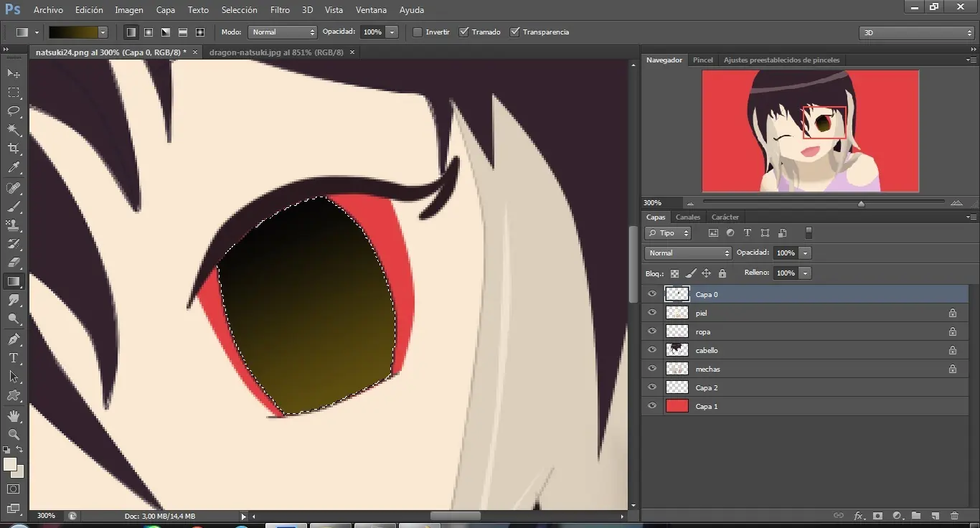Viewport: 980px width, 528px height.
Task: Select the Gradient tool
Action: tap(14, 281)
